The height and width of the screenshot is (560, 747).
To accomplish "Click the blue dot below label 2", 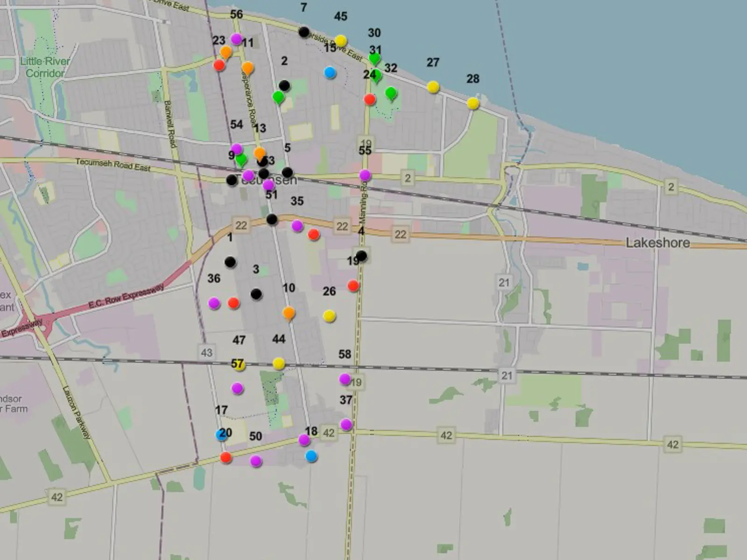I will 329,72.
